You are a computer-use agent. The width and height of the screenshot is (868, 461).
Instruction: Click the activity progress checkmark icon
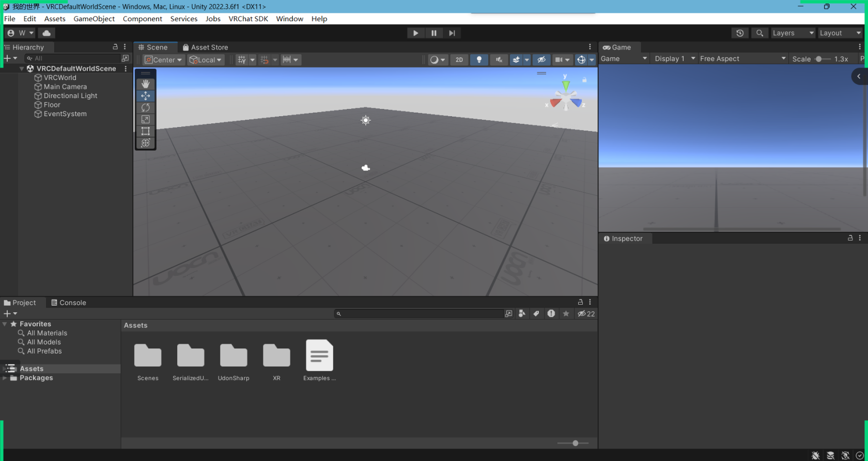coord(860,455)
